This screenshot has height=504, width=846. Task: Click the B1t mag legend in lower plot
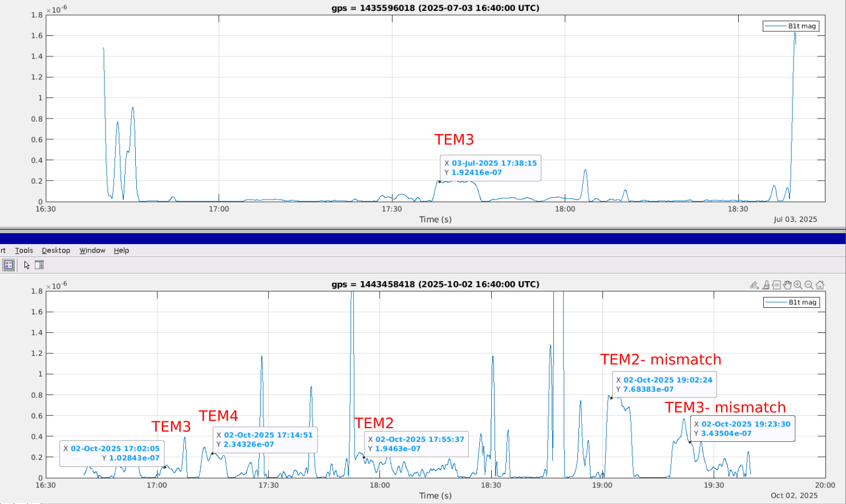[791, 302]
